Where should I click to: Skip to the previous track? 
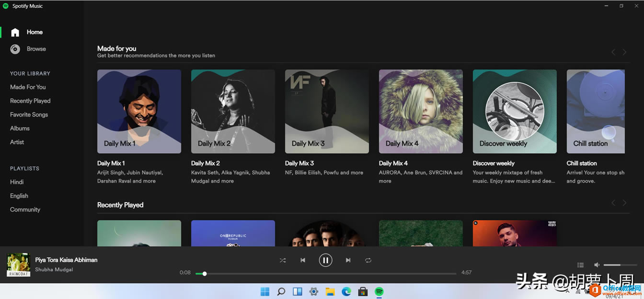click(303, 260)
